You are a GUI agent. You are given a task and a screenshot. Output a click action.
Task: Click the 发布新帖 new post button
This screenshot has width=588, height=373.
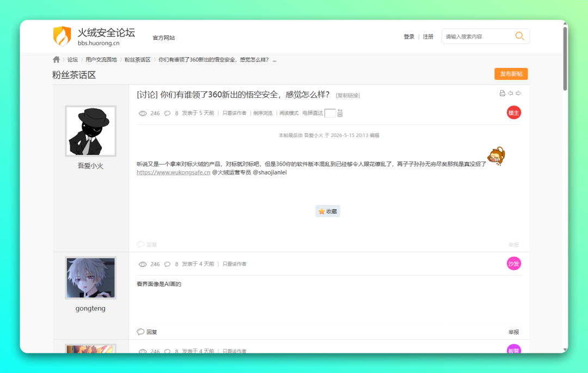click(x=511, y=74)
